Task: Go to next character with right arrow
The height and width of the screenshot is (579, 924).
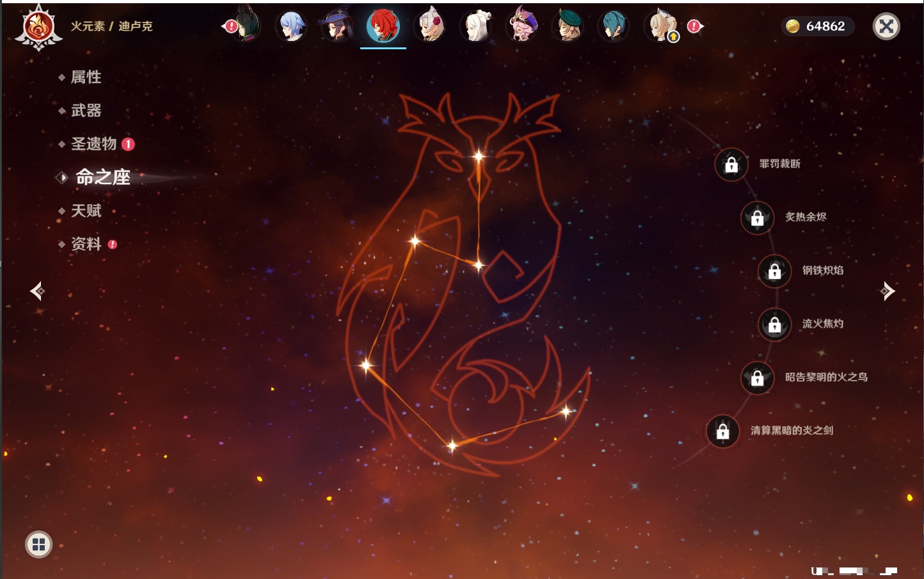Action: coord(887,291)
